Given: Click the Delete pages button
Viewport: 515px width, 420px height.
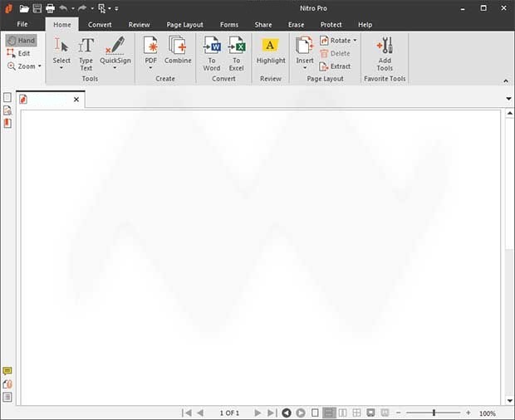Looking at the screenshot, I should 335,53.
